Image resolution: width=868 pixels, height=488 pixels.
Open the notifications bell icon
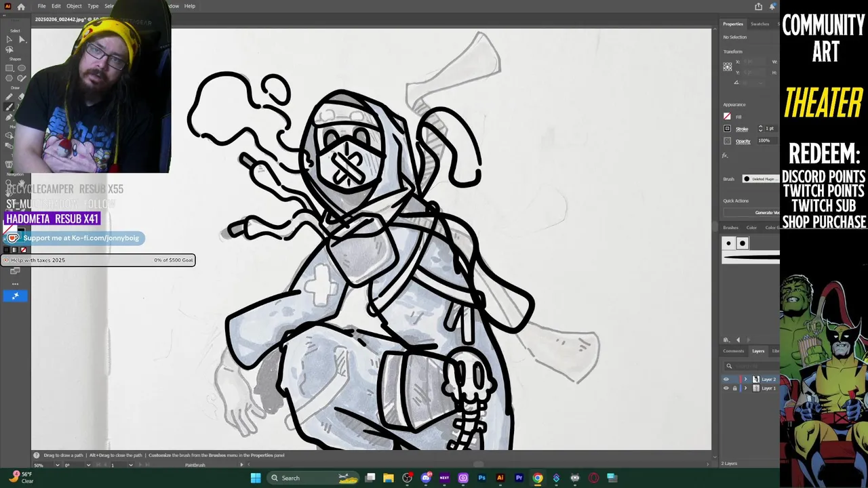(772, 6)
